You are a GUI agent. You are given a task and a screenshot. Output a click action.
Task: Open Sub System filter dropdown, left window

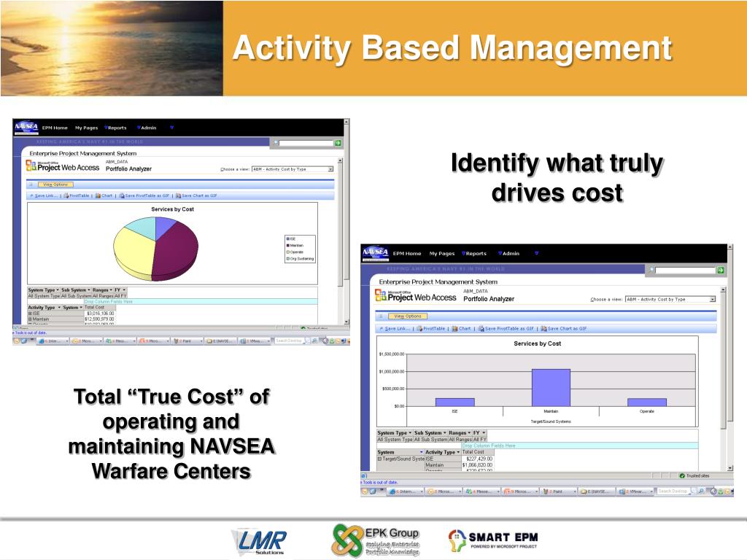[88, 290]
